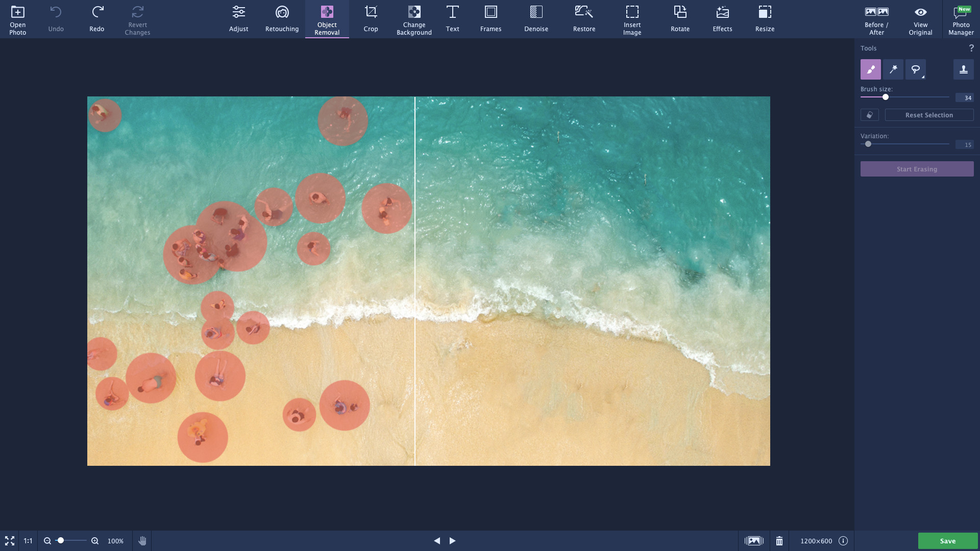Click the zoom in magnifier icon
The image size is (980, 551).
pos(95,541)
